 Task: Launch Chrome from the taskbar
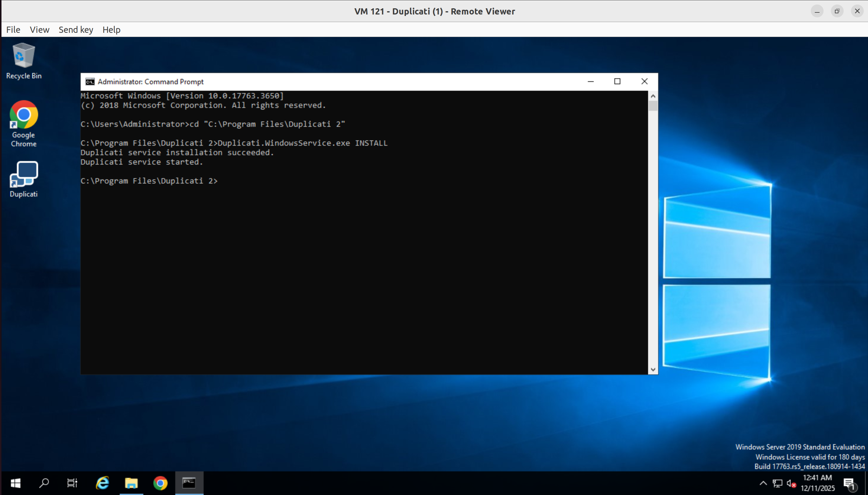pyautogui.click(x=160, y=483)
